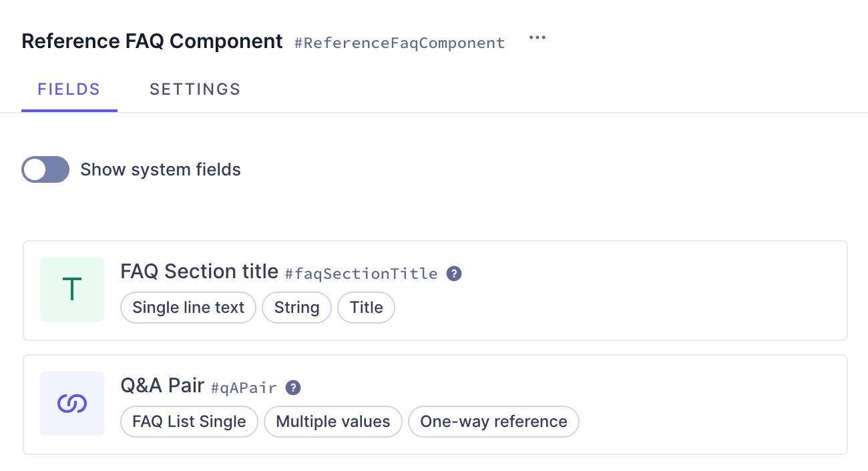Click the ellipsis menu next to the component title
This screenshot has width=868, height=471.
[537, 38]
